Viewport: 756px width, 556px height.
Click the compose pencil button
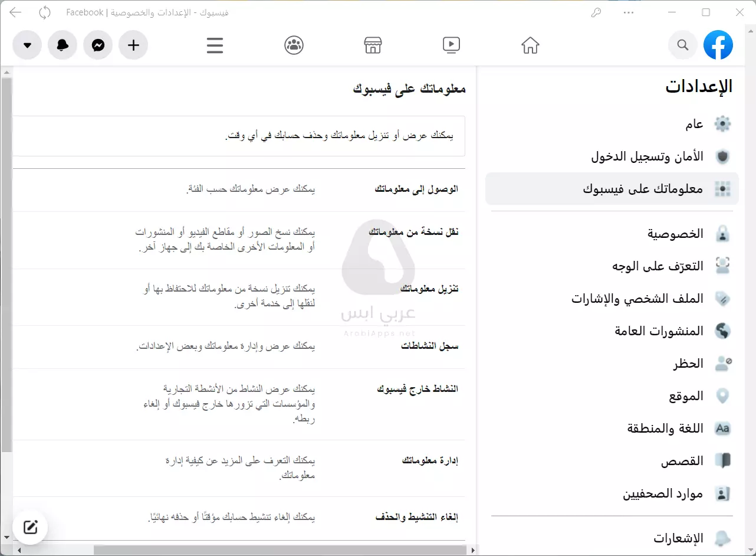(x=30, y=526)
